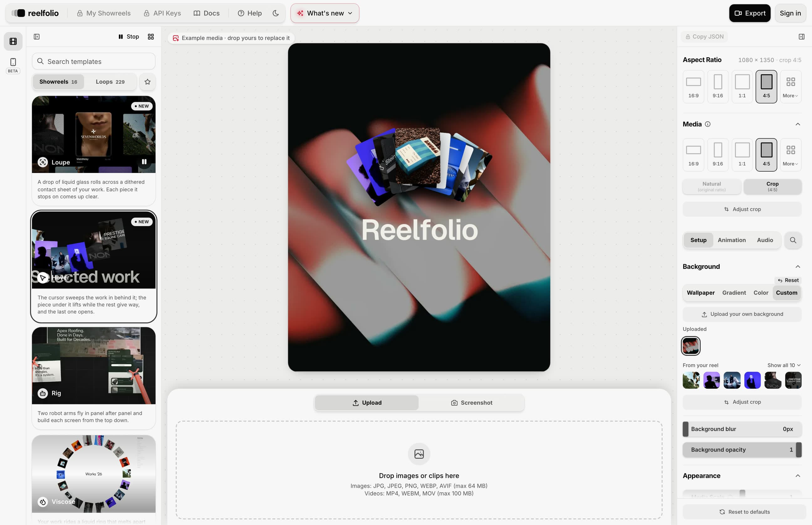Switch to the Loops tab
This screenshot has height=525, width=812.
(110, 82)
